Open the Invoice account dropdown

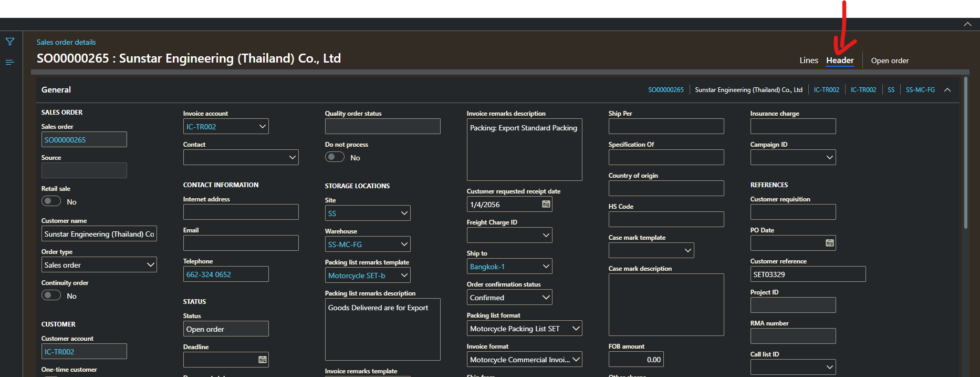pos(263,126)
